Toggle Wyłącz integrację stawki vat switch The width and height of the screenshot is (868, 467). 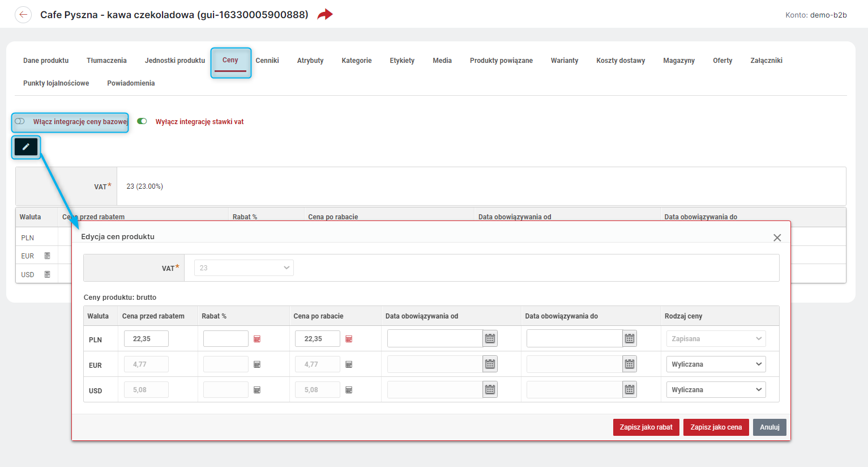click(142, 121)
